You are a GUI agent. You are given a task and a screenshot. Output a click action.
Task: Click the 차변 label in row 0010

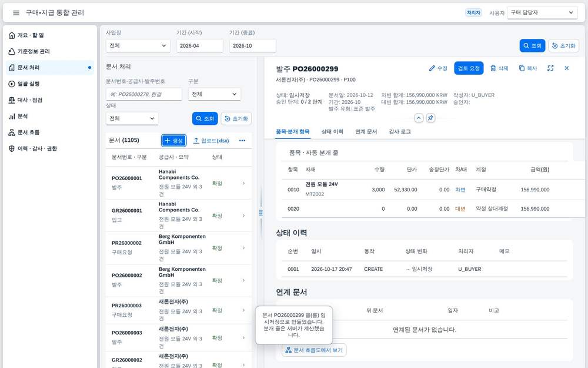coord(460,190)
